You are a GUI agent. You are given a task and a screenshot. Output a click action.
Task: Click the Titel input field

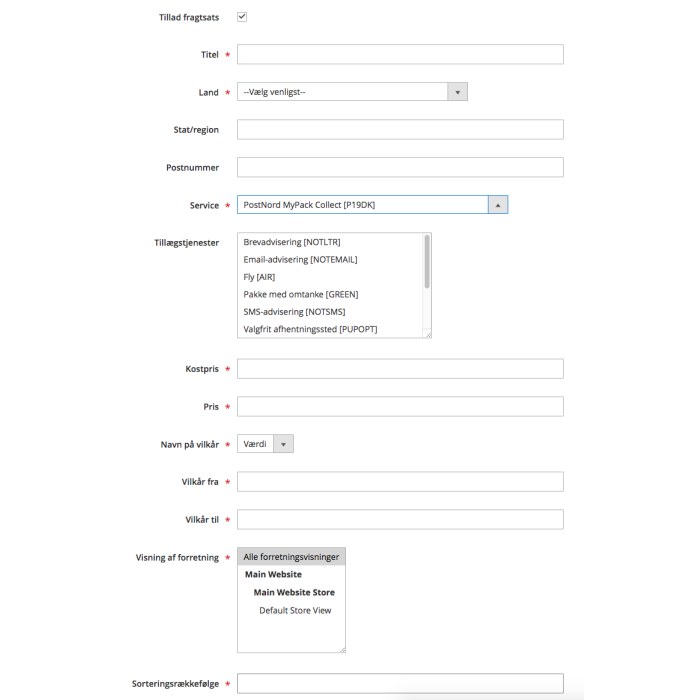[x=400, y=54]
